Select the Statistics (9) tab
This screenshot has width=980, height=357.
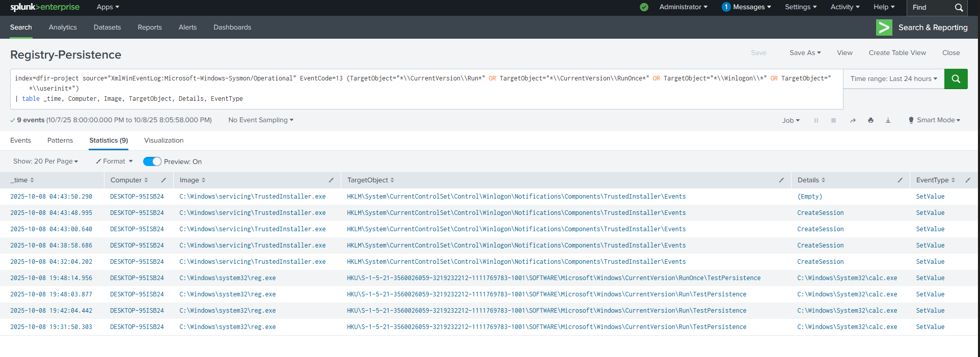(108, 141)
